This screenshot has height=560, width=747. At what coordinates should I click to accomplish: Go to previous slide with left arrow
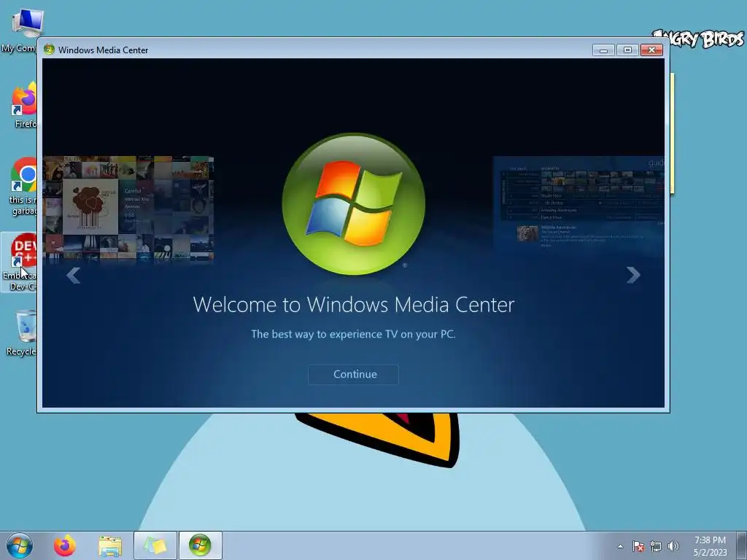coord(74,275)
